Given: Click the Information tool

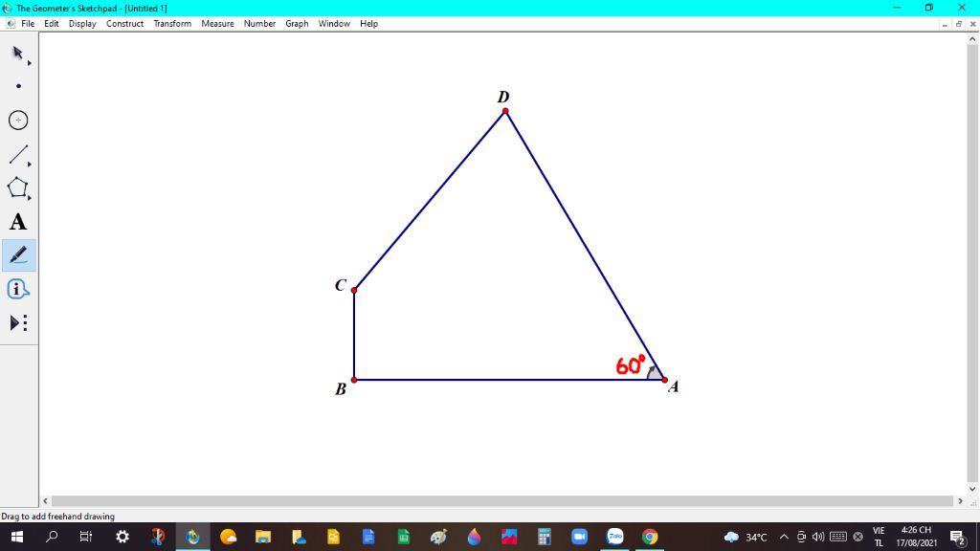Looking at the screenshot, I should (x=17, y=289).
